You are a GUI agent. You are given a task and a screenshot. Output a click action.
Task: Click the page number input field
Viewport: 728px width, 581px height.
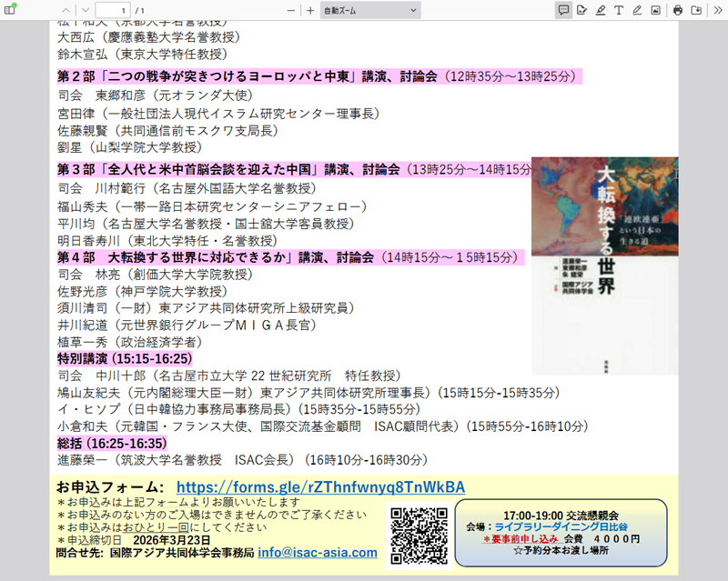(x=112, y=10)
